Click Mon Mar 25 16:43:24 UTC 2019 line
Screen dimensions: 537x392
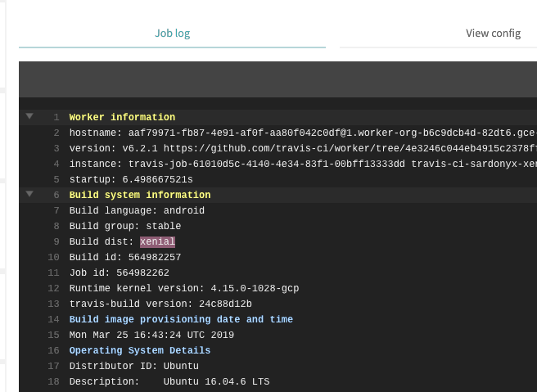coord(151,335)
